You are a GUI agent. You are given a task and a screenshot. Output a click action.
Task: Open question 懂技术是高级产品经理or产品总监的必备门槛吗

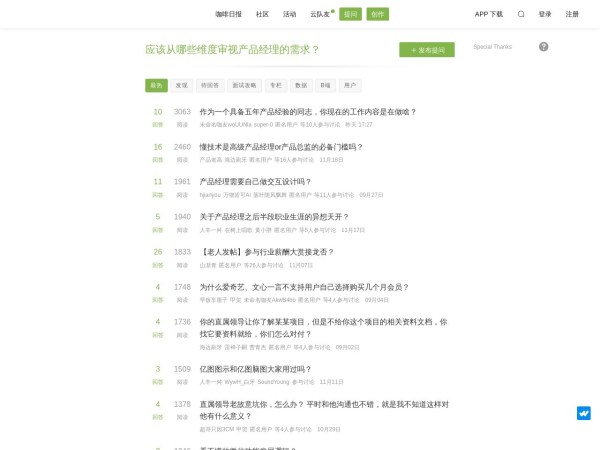[281, 147]
